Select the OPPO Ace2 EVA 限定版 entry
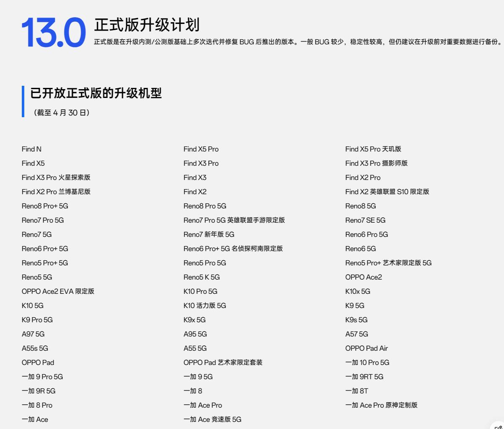Screen dimensions: 504x429 [x=58, y=291]
